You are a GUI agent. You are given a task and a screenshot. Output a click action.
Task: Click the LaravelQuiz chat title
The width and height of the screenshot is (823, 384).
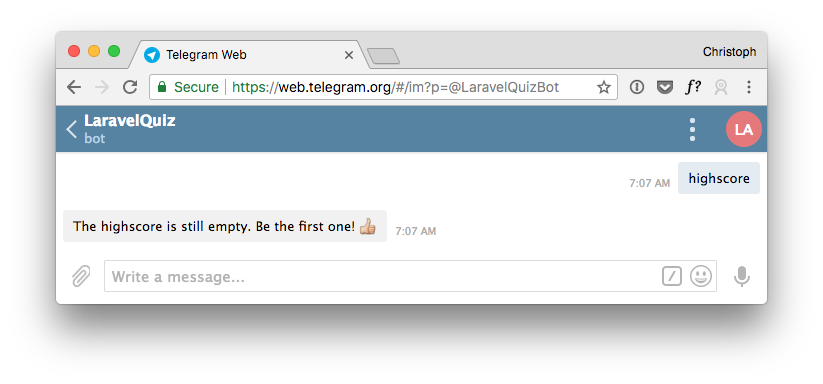pos(130,121)
